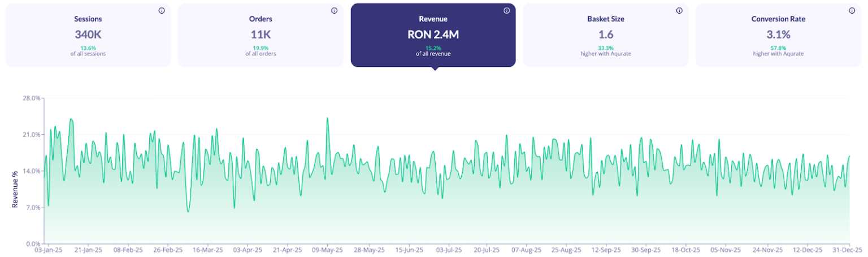Click the Conversion Rate info icon
The height and width of the screenshot is (257, 868).
pyautogui.click(x=852, y=11)
